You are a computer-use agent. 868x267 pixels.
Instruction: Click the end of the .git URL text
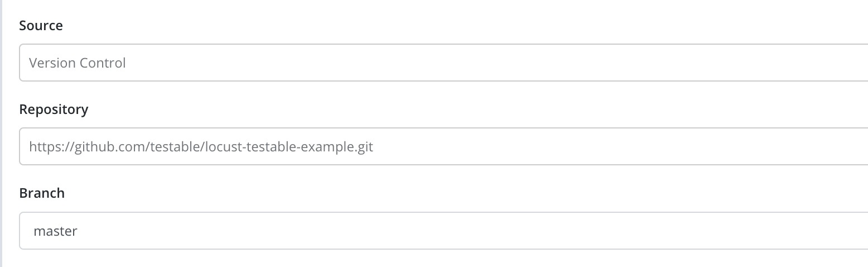[373, 147]
